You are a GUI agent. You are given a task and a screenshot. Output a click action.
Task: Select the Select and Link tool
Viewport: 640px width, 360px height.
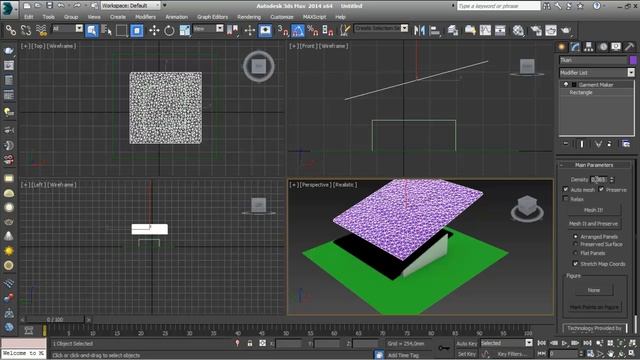point(11,30)
